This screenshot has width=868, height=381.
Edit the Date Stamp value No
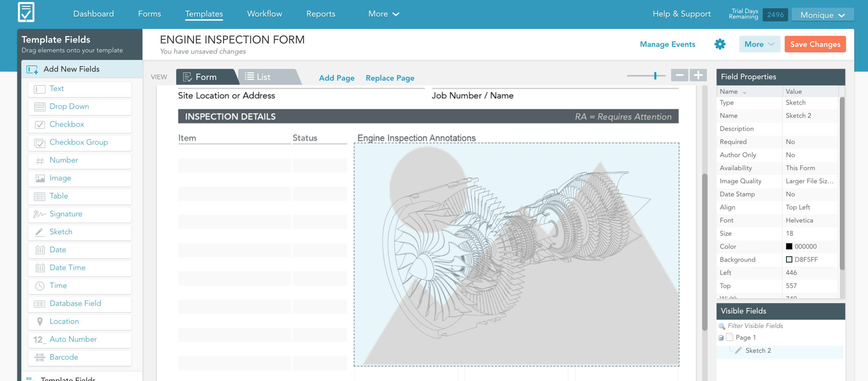pyautogui.click(x=810, y=194)
